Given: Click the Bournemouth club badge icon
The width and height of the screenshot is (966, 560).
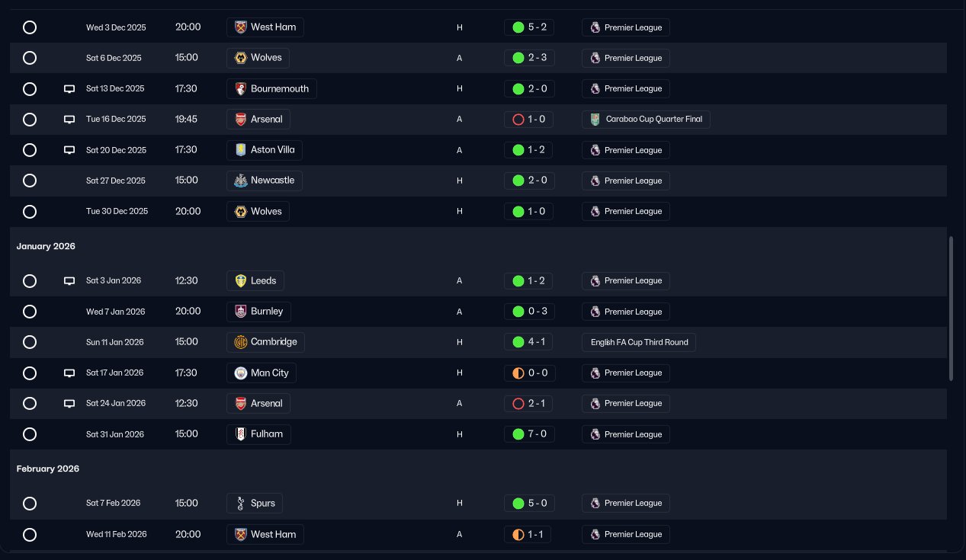Looking at the screenshot, I should [x=241, y=88].
